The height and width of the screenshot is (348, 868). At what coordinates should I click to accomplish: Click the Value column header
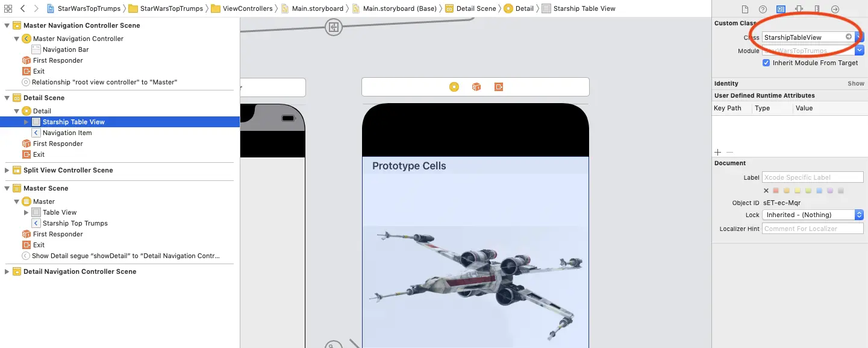804,108
